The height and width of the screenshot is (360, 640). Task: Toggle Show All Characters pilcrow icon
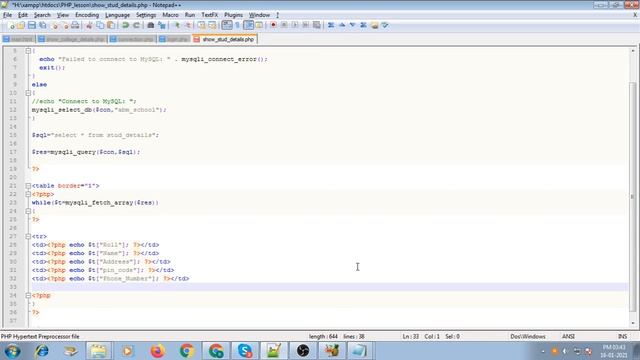[x=238, y=25]
